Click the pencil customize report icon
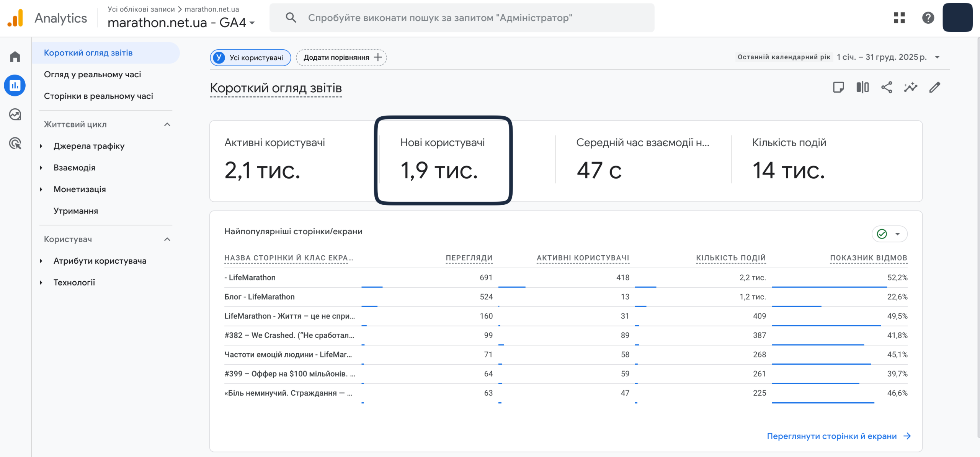 935,88
